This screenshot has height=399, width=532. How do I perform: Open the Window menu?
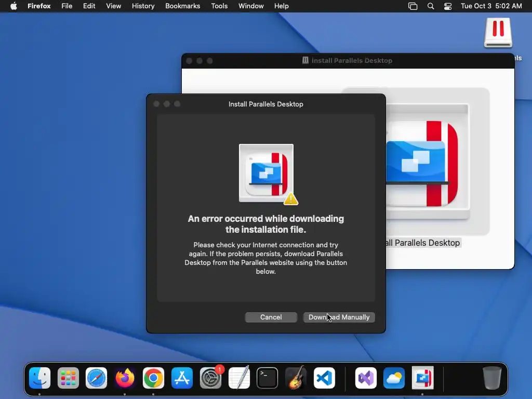point(251,6)
